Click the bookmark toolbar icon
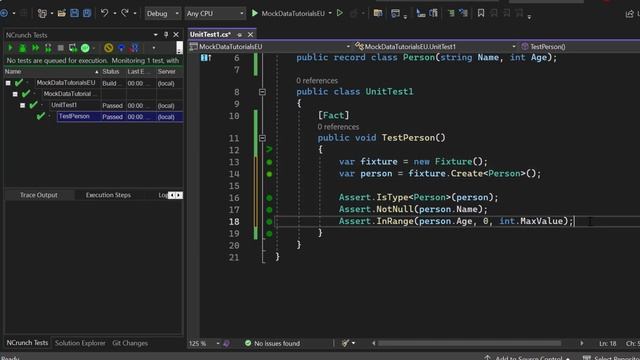The height and width of the screenshot is (360, 640). [481, 13]
